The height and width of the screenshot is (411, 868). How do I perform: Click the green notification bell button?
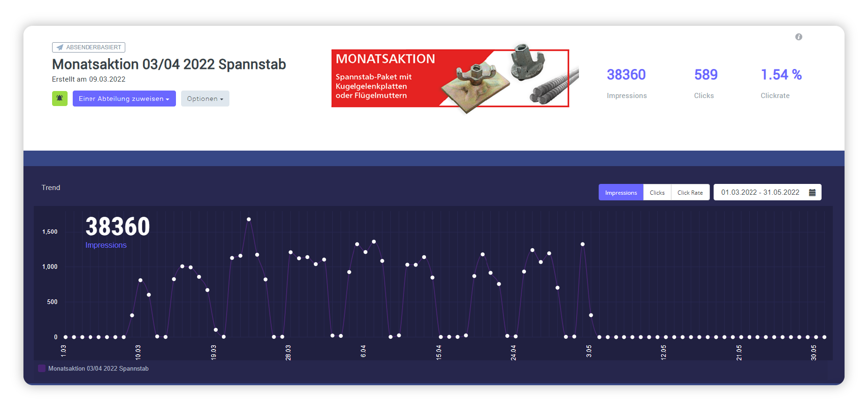pos(60,99)
